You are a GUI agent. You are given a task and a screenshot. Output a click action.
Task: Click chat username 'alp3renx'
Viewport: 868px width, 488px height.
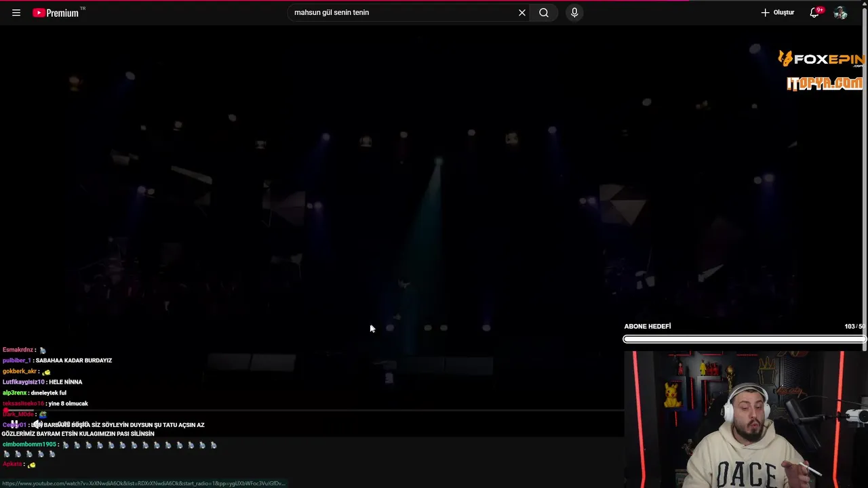pyautogui.click(x=14, y=393)
